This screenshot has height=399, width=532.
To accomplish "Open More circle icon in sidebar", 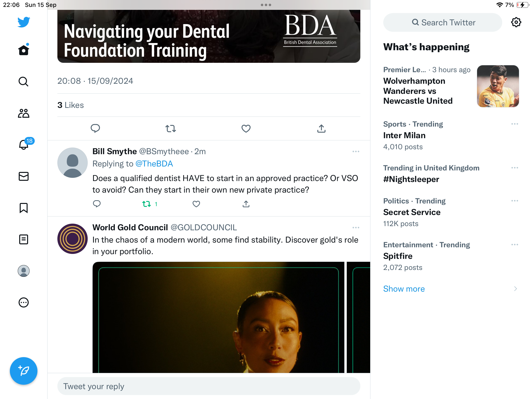I will 24,302.
